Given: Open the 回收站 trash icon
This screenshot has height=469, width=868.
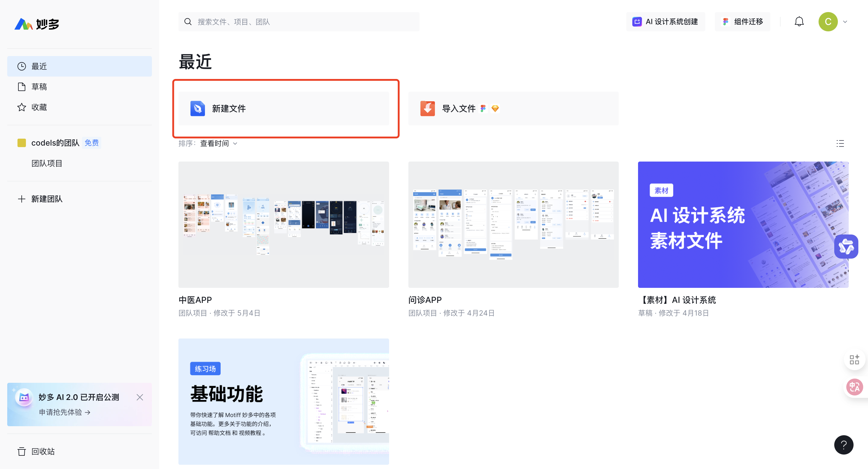Looking at the screenshot, I should click(x=22, y=452).
